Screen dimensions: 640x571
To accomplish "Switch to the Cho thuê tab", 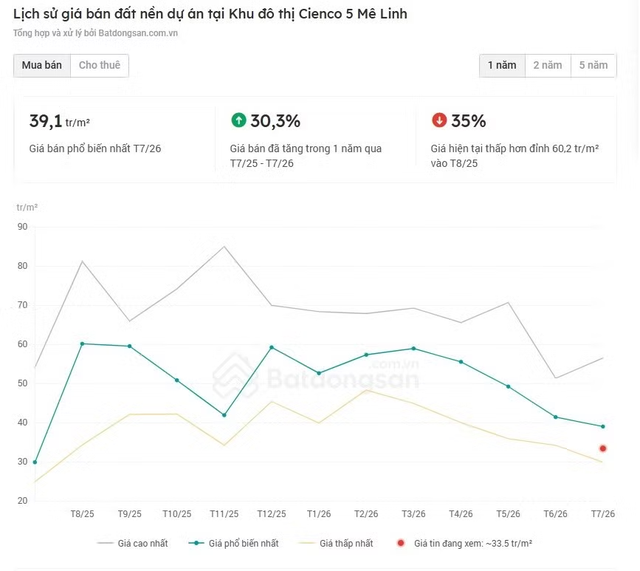I will pos(100,65).
